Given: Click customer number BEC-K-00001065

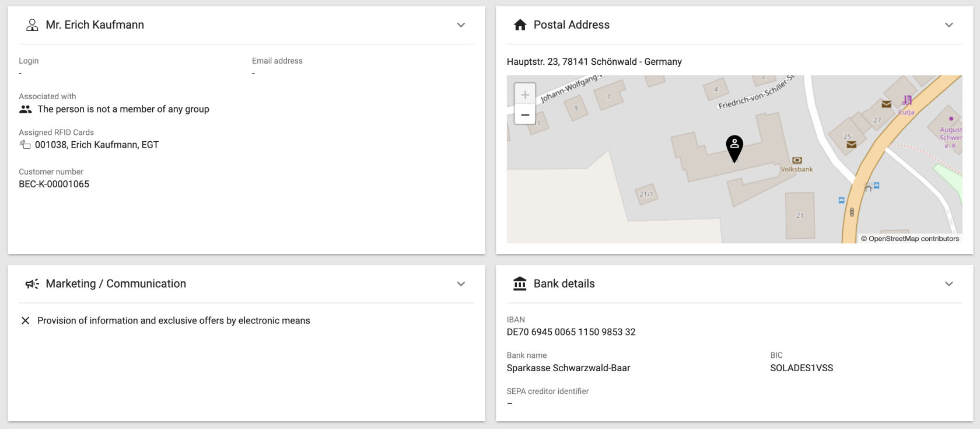Looking at the screenshot, I should point(54,184).
